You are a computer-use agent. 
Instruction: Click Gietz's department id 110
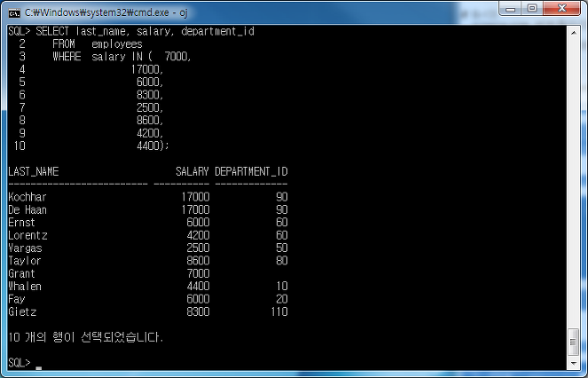coord(279,312)
